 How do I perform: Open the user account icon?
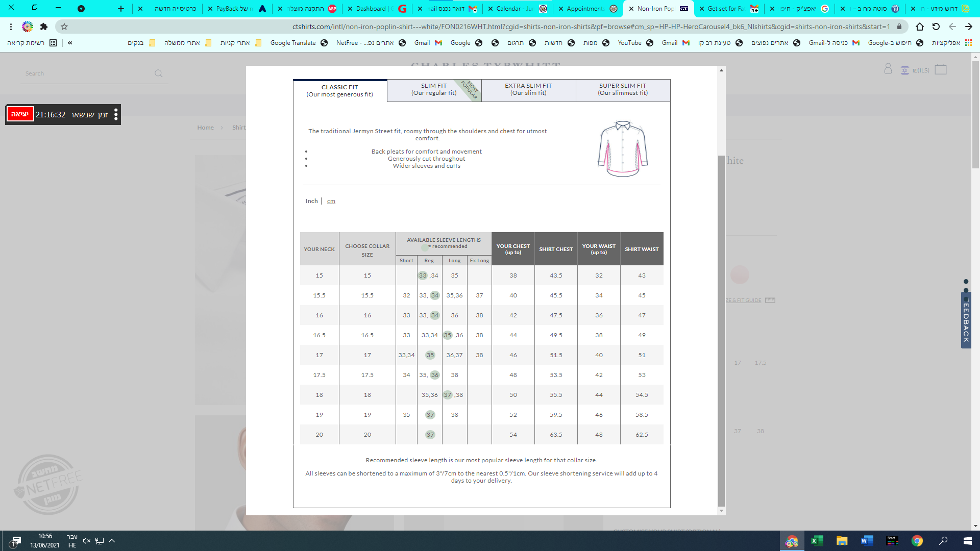point(888,69)
